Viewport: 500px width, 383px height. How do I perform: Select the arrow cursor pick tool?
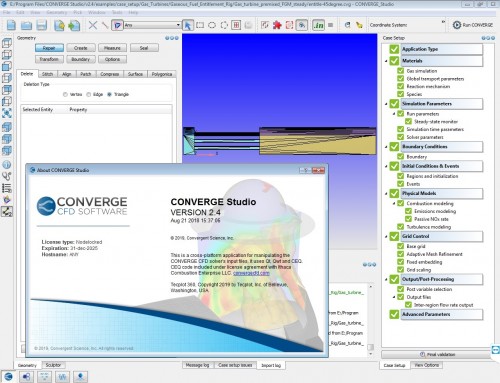pos(188,25)
